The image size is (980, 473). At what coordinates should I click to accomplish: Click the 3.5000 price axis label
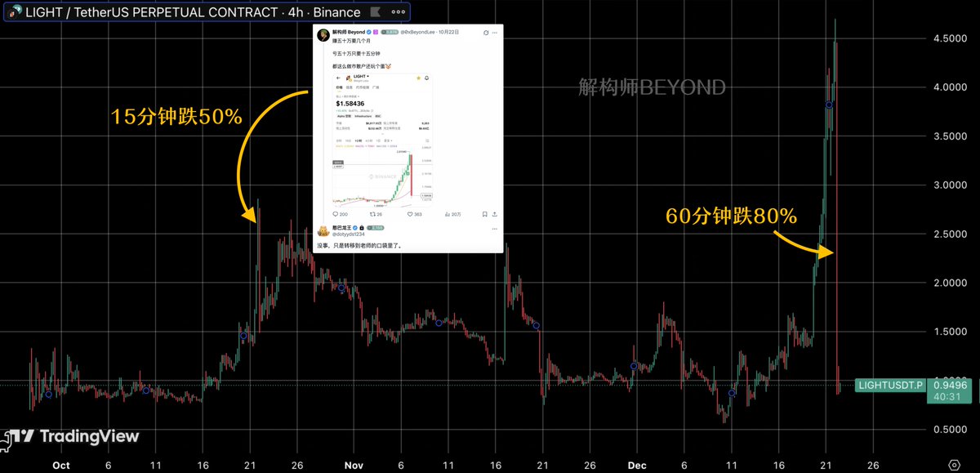[x=949, y=136]
